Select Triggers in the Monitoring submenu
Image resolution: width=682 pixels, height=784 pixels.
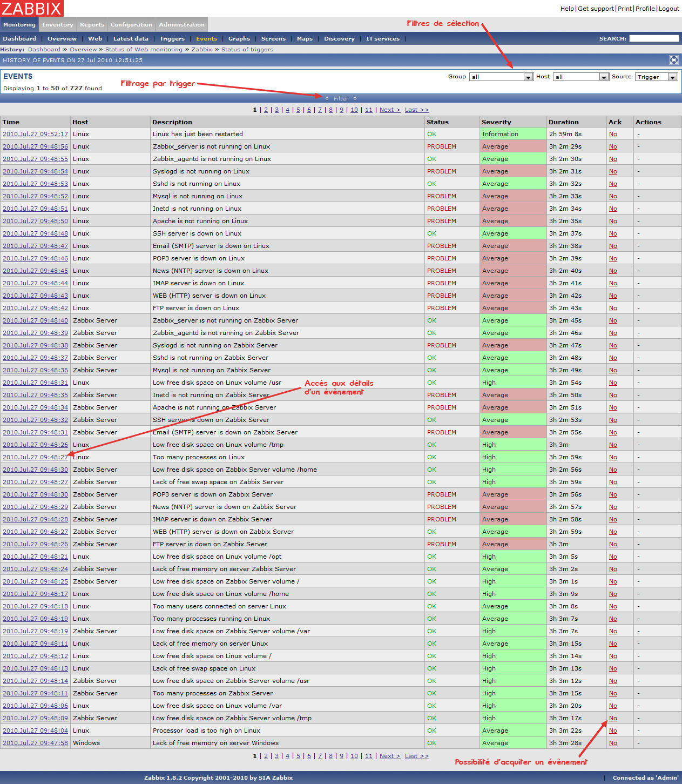click(172, 38)
